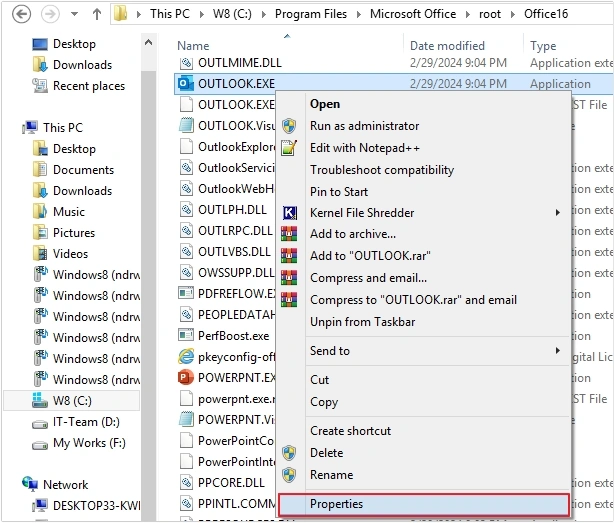Select 'Microsoft Office' breadcrumb
The height and width of the screenshot is (523, 614).
[x=413, y=14]
